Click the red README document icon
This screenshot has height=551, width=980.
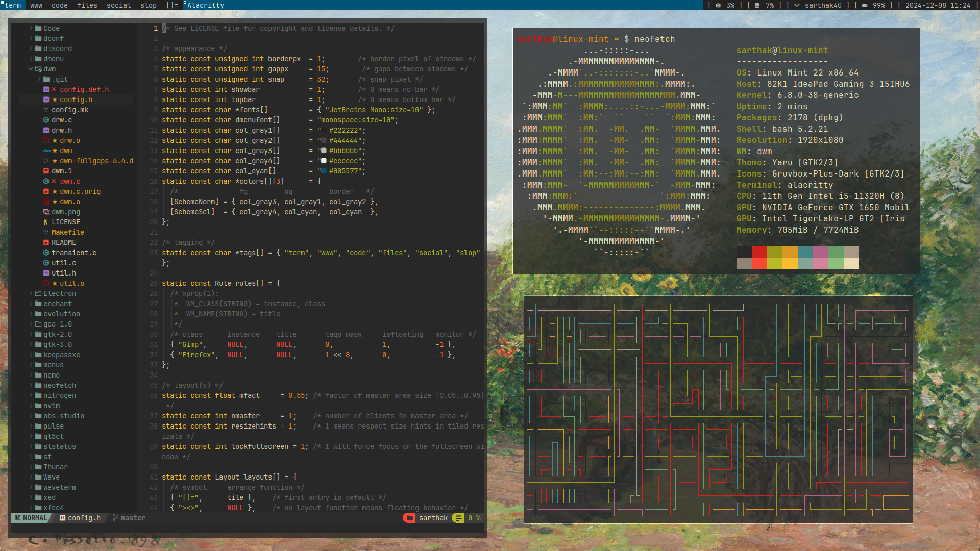(46, 242)
